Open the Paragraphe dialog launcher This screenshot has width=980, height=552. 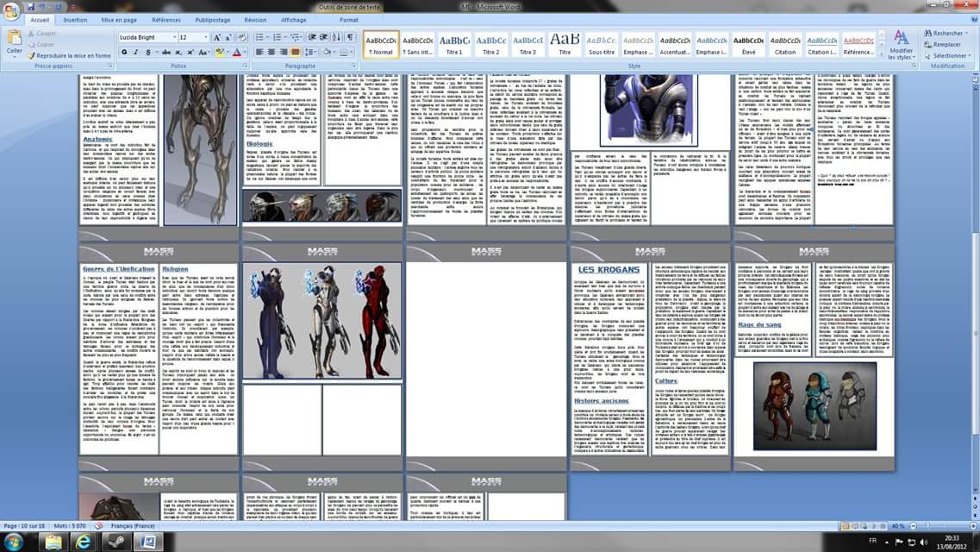pyautogui.click(x=353, y=66)
